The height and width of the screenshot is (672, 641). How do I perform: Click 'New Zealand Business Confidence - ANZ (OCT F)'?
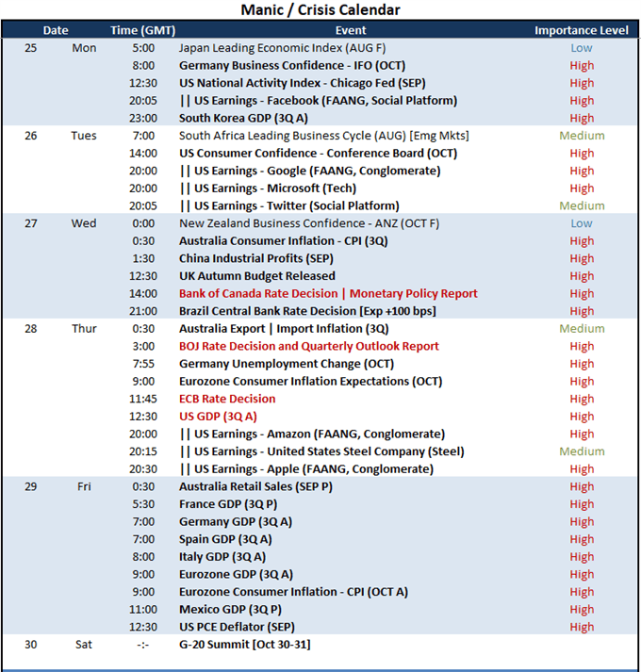click(x=309, y=223)
